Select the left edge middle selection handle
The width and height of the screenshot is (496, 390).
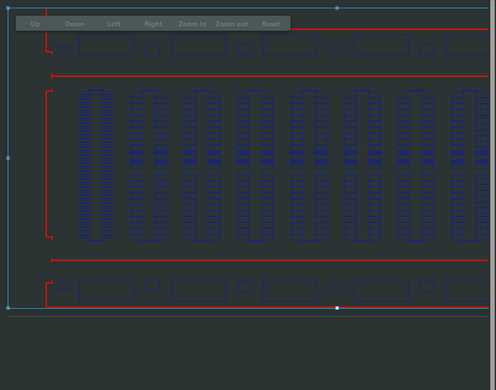coord(8,158)
